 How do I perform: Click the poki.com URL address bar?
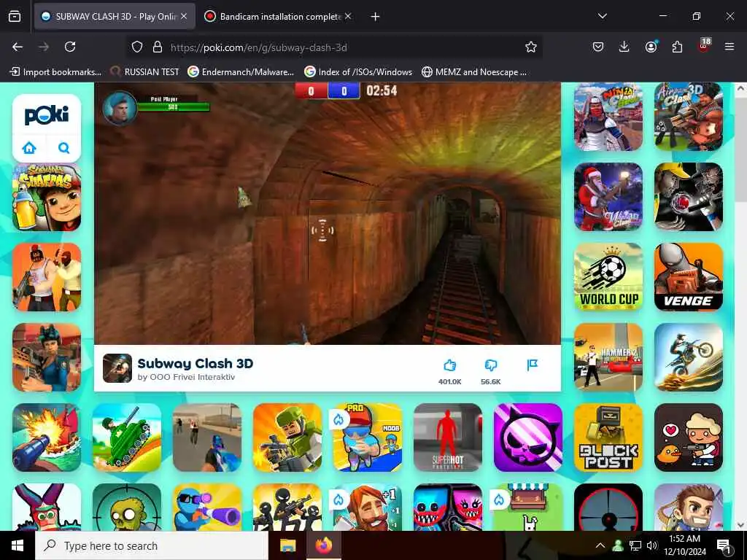point(333,47)
